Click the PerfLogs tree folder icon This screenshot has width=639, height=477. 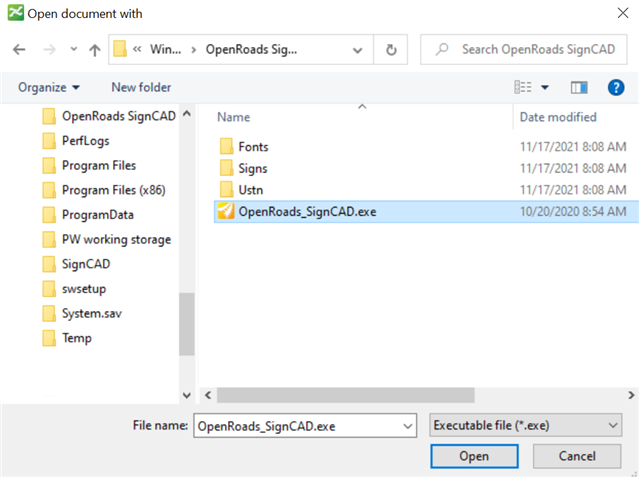click(49, 141)
